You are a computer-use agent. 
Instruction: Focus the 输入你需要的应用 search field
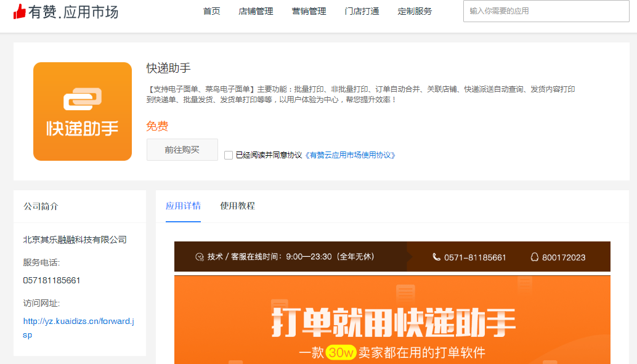(546, 11)
